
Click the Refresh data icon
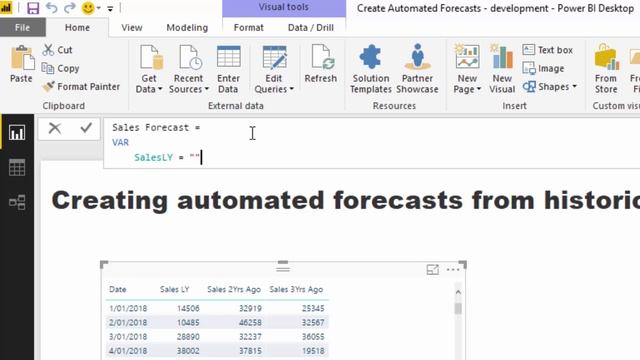click(x=322, y=57)
